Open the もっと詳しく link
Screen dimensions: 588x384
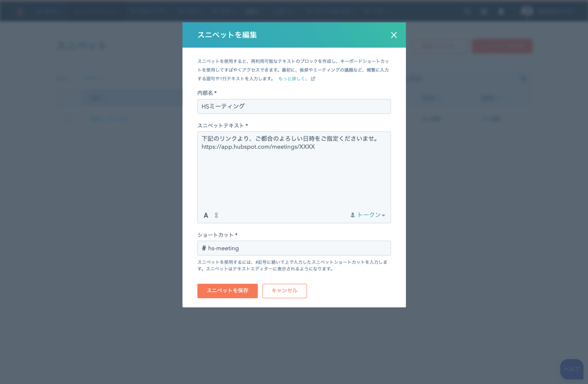click(x=293, y=79)
